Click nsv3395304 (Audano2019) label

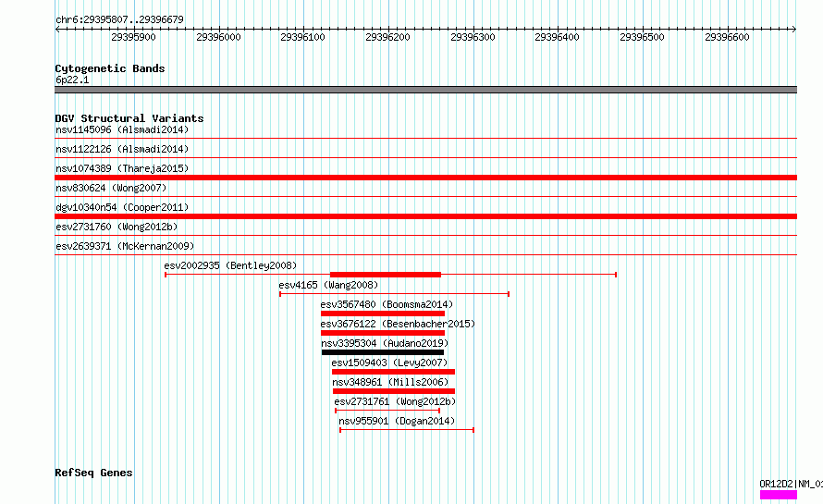(x=385, y=343)
